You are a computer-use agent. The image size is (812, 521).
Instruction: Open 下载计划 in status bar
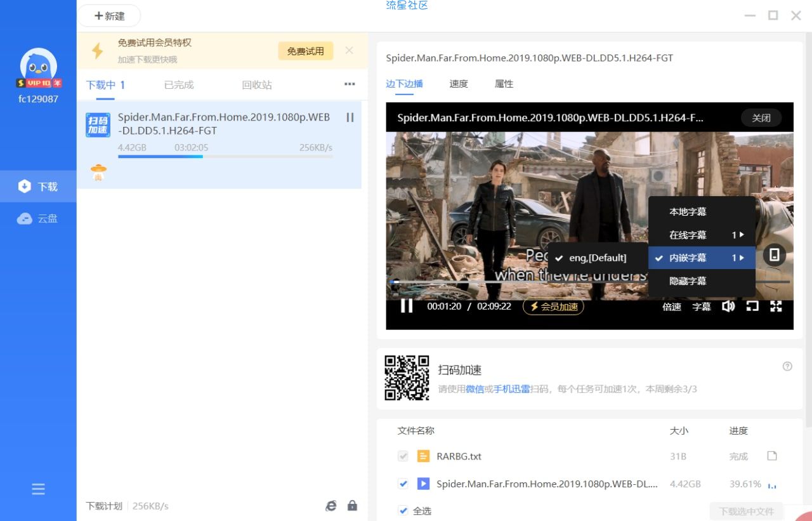point(103,506)
